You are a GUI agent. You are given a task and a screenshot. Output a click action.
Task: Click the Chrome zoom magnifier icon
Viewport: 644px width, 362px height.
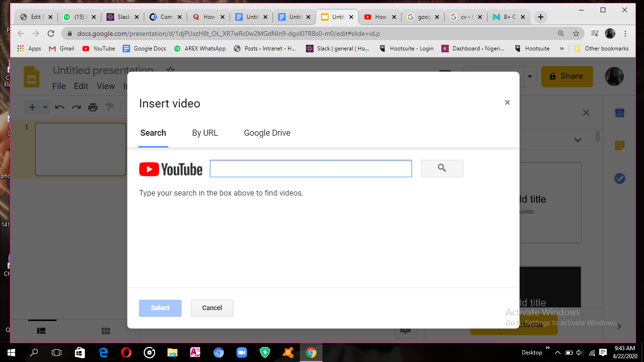pos(561,33)
